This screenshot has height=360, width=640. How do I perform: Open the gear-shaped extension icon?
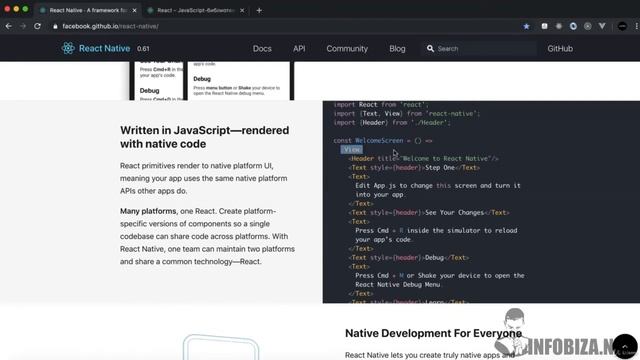(559, 26)
